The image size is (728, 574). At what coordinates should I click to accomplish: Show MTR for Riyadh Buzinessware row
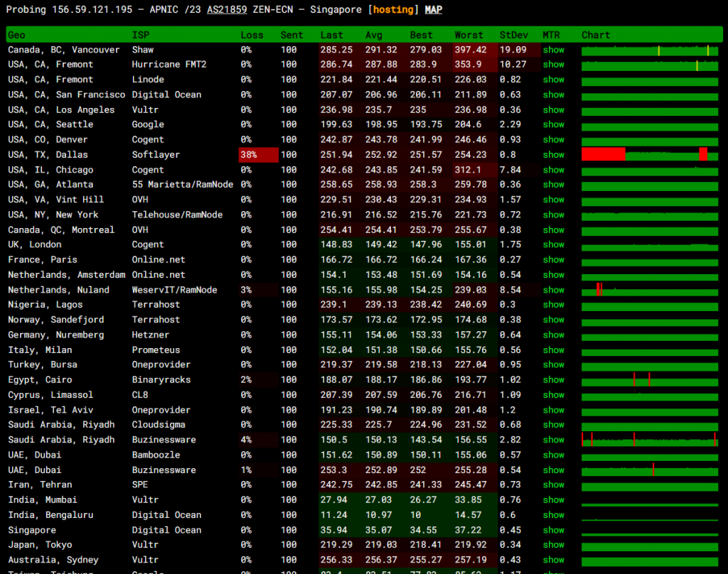tap(553, 440)
